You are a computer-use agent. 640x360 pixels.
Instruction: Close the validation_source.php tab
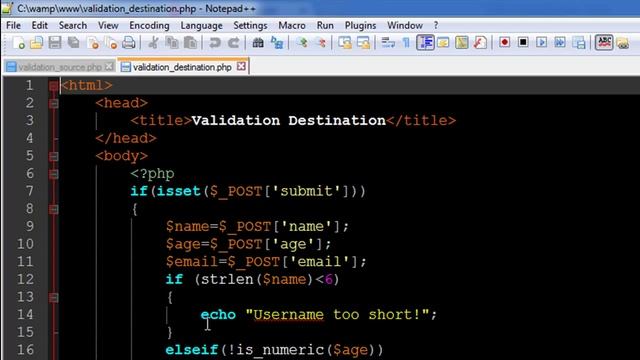[109, 66]
